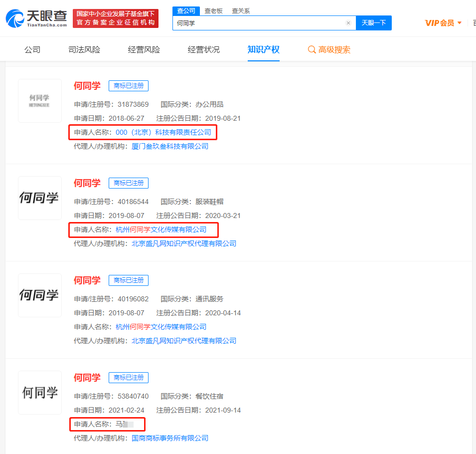Image resolution: width=476 pixels, height=454 pixels.
Task: Open the VIP会员 link
Action: pyautogui.click(x=439, y=23)
